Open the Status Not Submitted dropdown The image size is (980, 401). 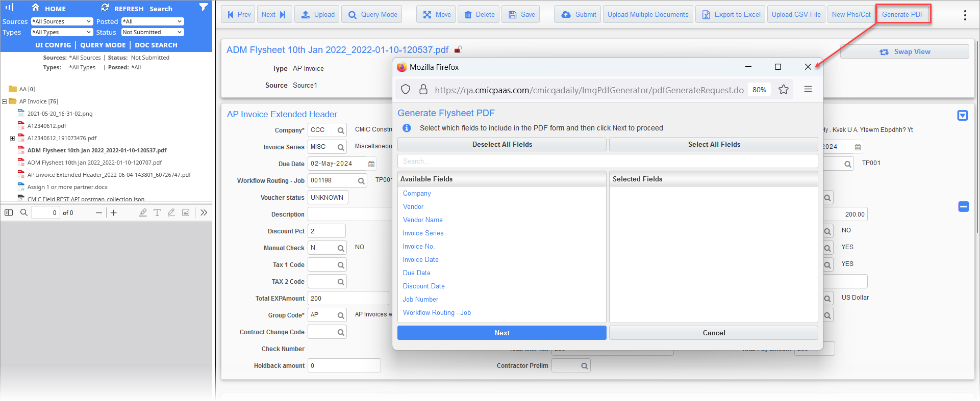point(153,32)
